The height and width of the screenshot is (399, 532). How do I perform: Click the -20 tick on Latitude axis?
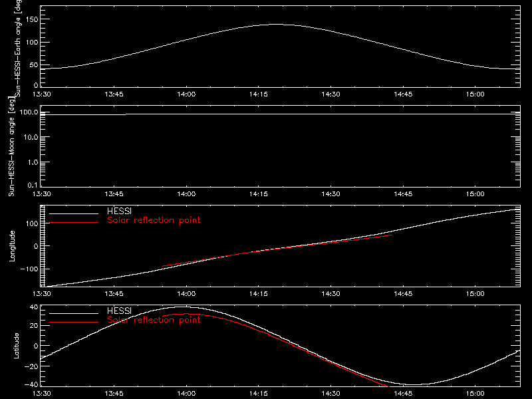pyautogui.click(x=32, y=366)
